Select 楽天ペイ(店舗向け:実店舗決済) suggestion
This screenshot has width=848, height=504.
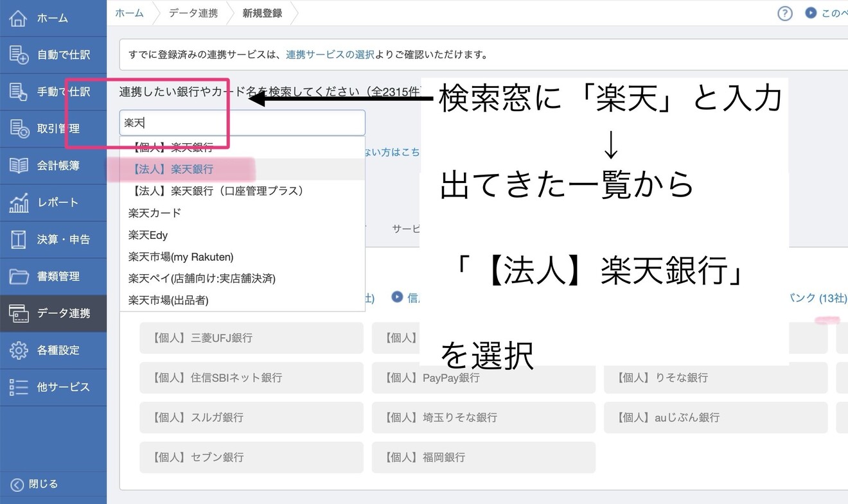(242, 279)
